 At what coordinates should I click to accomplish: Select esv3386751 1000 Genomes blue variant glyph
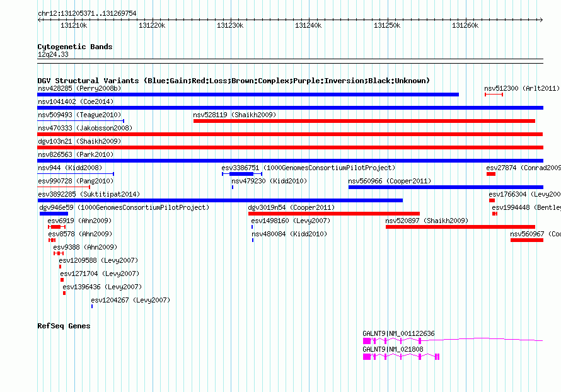click(242, 174)
